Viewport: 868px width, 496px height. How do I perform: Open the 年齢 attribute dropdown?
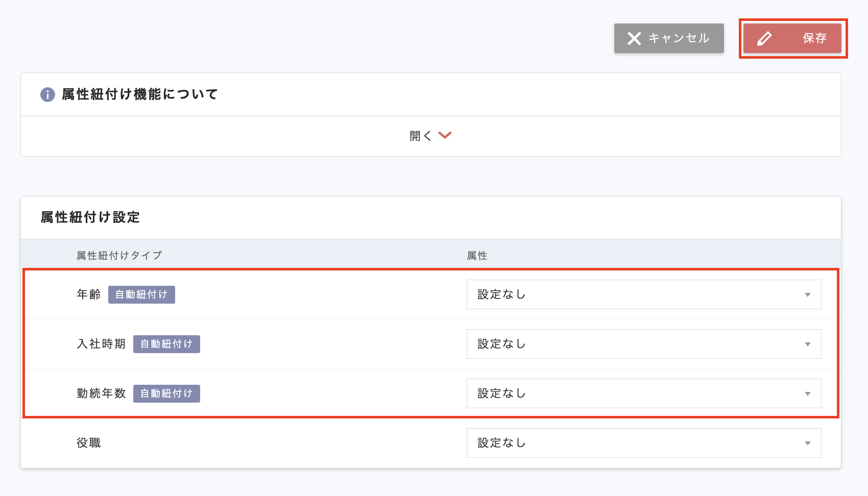(x=643, y=294)
